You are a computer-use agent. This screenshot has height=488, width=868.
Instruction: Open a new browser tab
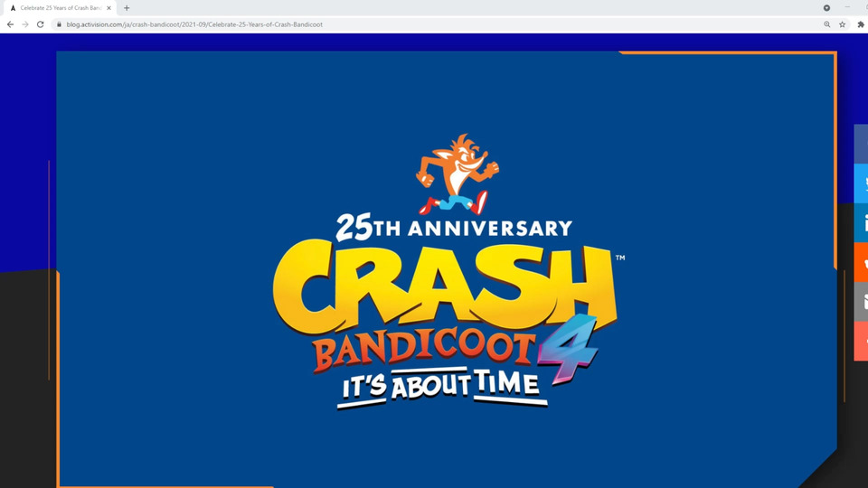[x=127, y=8]
